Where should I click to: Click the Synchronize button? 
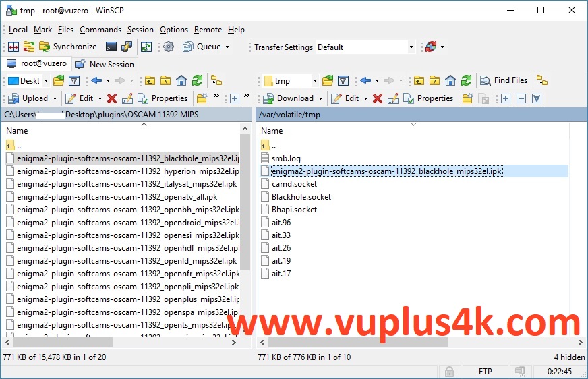coord(68,47)
